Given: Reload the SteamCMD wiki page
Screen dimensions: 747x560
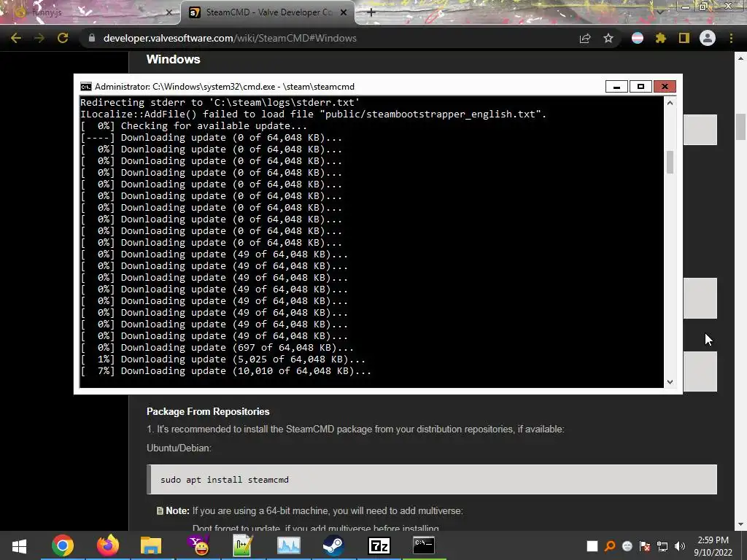Looking at the screenshot, I should [63, 38].
